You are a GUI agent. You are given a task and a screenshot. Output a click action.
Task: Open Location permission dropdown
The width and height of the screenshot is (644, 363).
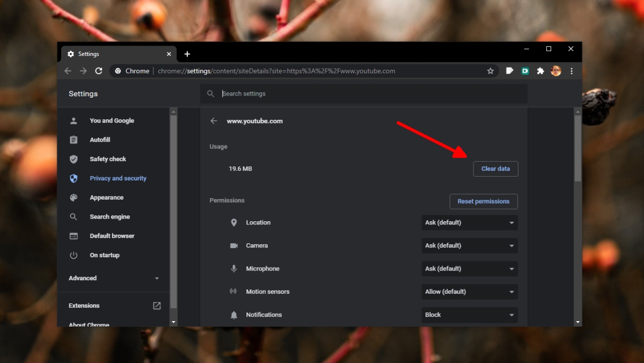click(x=470, y=222)
